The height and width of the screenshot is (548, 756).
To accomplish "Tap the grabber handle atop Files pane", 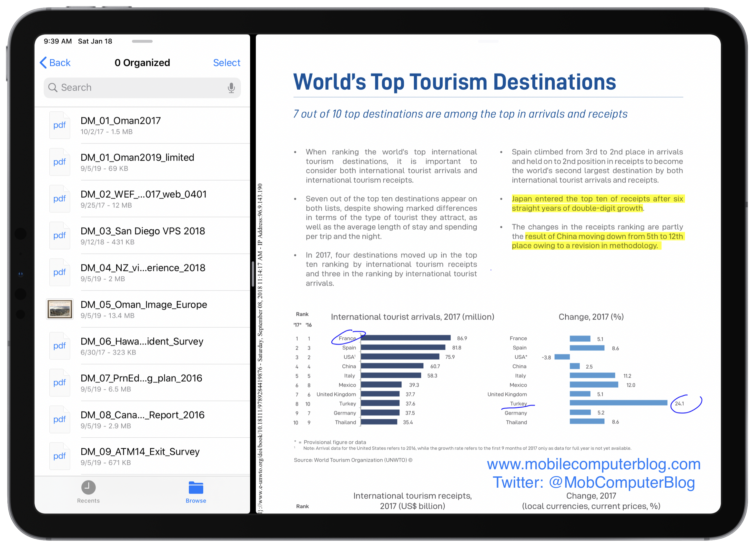I will coord(142,41).
